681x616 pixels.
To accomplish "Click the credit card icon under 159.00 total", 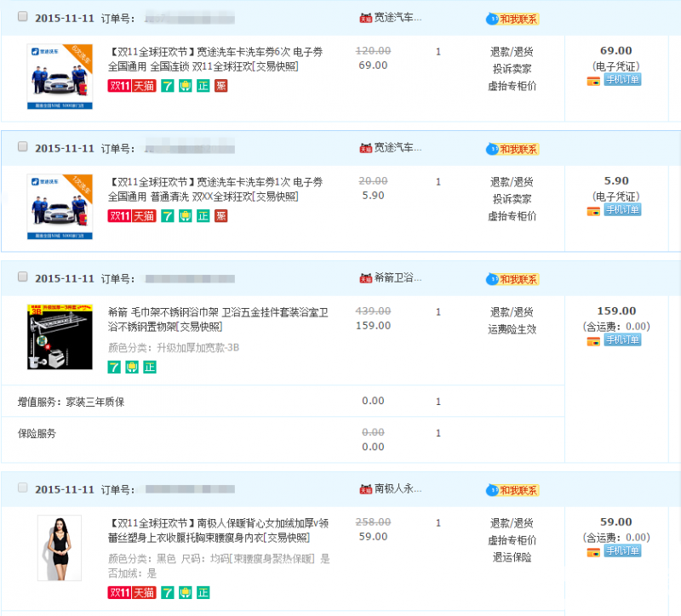I will [593, 340].
